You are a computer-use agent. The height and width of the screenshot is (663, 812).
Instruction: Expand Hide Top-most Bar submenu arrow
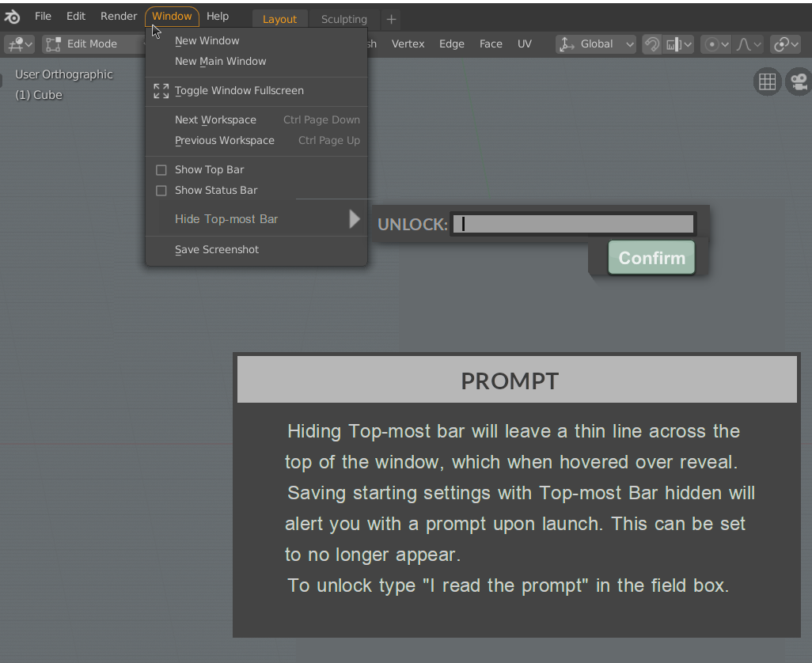(355, 219)
